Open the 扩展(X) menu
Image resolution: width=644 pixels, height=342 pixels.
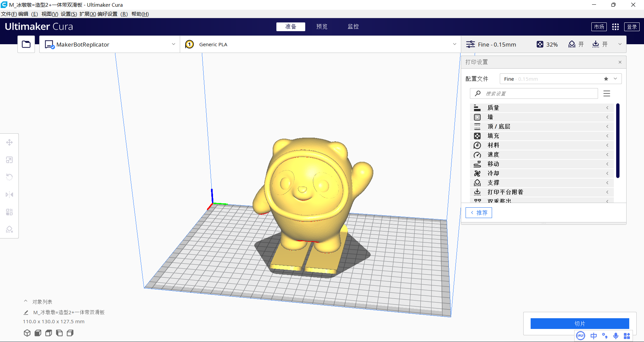(88, 14)
